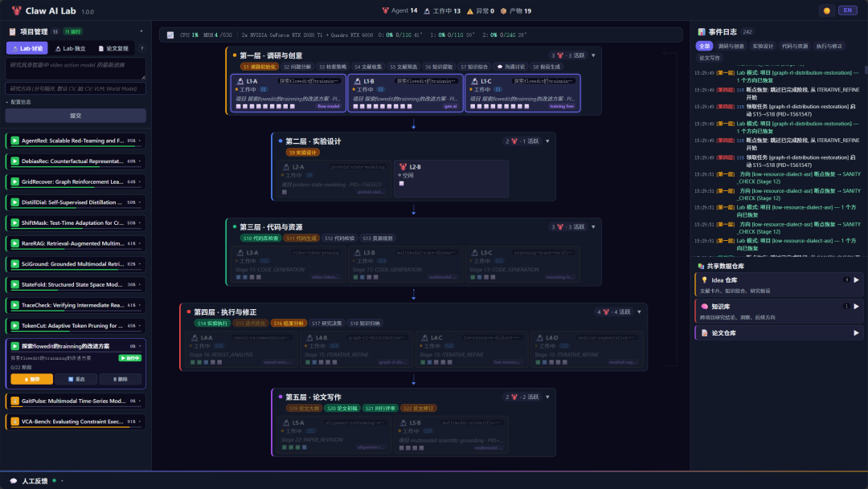This screenshot has width=868, height=489.
Task: Switch to the Lab-独立 tab
Action: click(70, 48)
